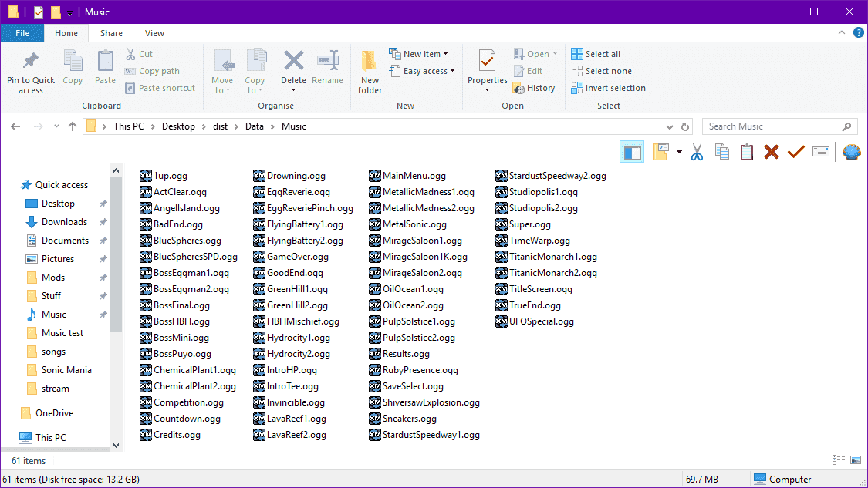Collapse the ribbon with the chevron
The height and width of the screenshot is (488, 868).
click(842, 33)
